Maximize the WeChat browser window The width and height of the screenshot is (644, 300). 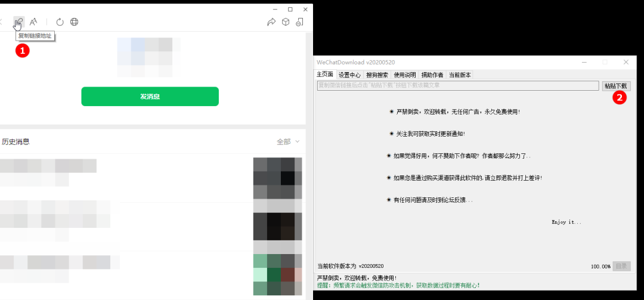pyautogui.click(x=290, y=9)
